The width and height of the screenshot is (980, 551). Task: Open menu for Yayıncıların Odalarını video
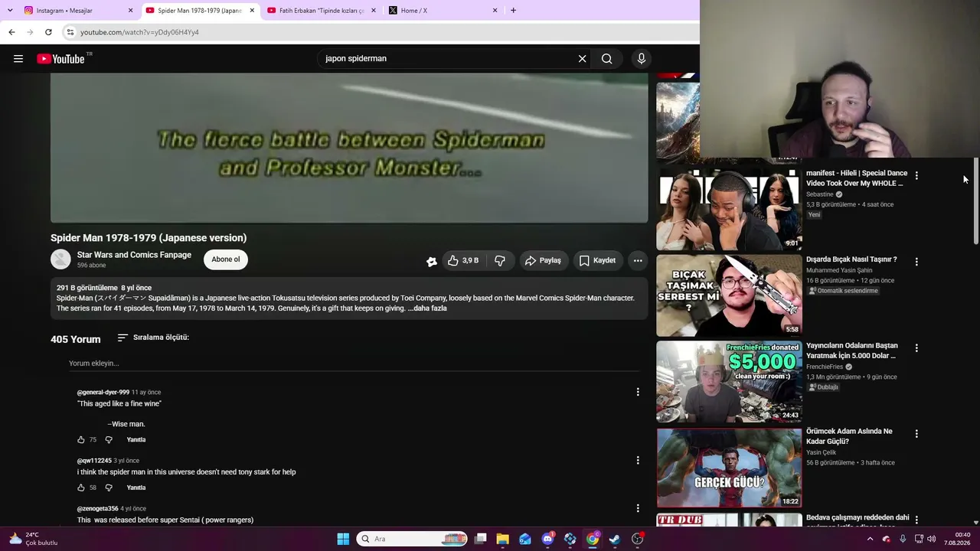pyautogui.click(x=916, y=348)
